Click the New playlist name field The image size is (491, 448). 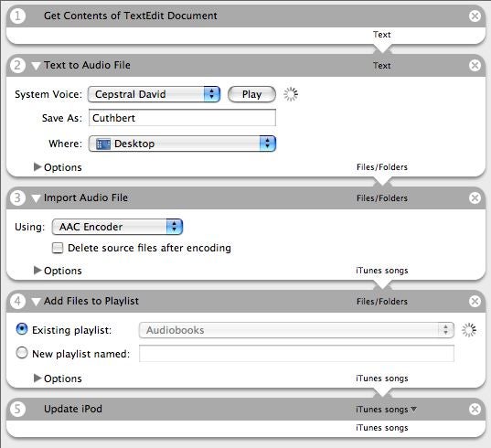coord(296,354)
